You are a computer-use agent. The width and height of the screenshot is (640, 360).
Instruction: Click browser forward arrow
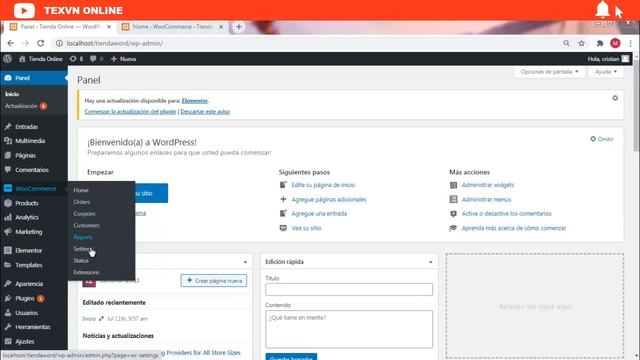point(25,43)
